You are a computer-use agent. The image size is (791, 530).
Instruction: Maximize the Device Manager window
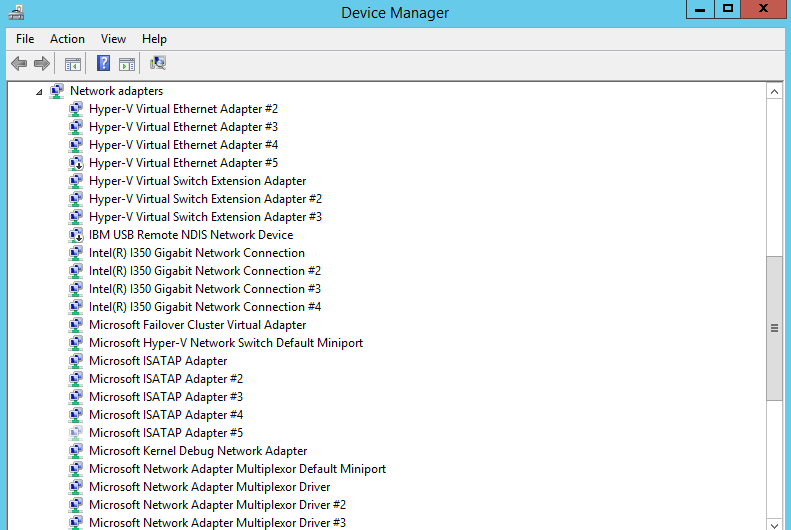click(727, 9)
